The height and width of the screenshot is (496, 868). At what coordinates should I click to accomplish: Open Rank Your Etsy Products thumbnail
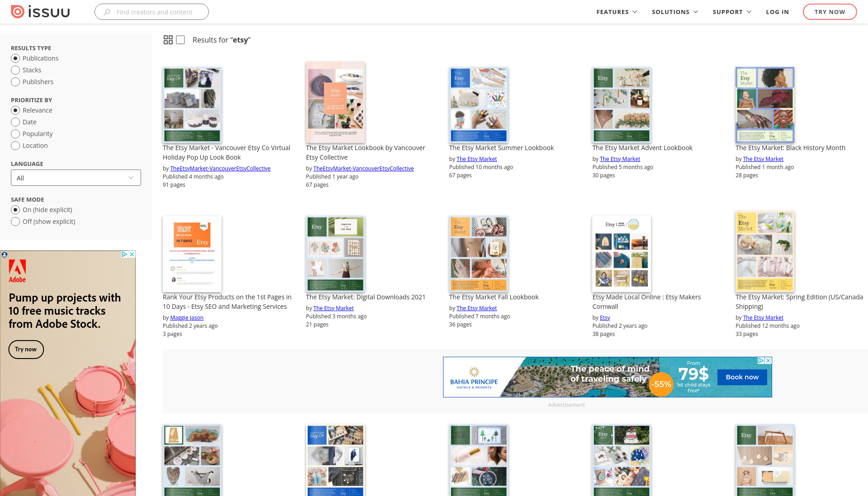click(192, 254)
